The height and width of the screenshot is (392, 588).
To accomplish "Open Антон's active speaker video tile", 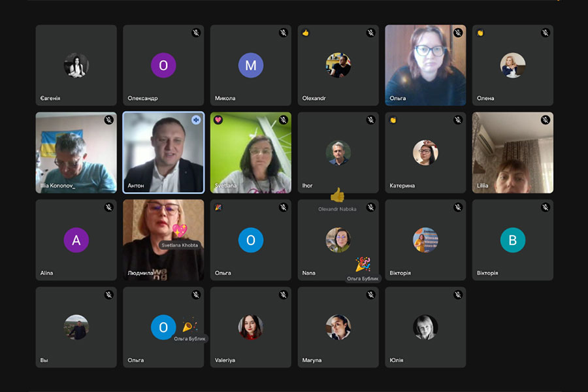I will 163,153.
